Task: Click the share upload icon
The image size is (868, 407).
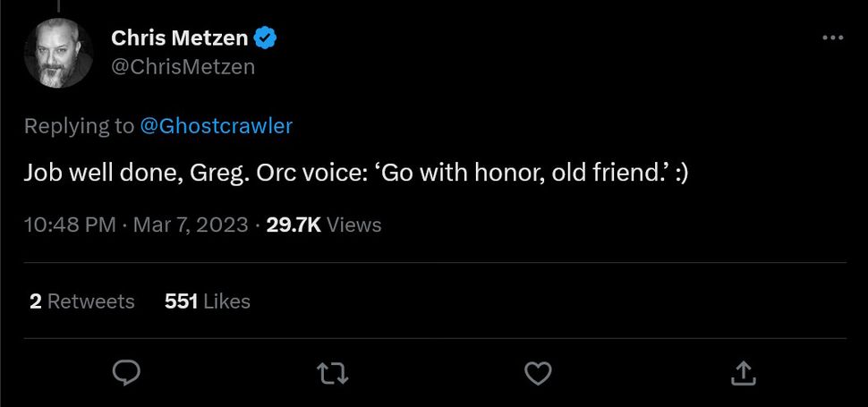Action: (x=743, y=372)
